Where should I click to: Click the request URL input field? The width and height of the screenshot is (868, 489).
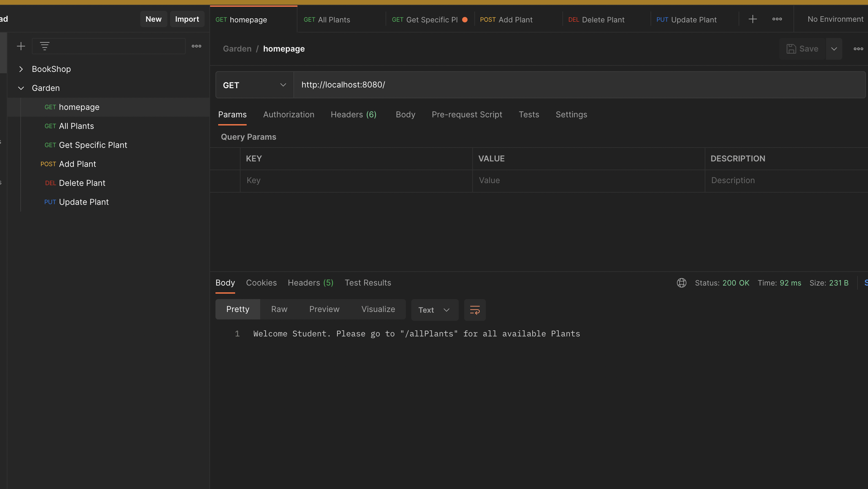[x=576, y=85]
